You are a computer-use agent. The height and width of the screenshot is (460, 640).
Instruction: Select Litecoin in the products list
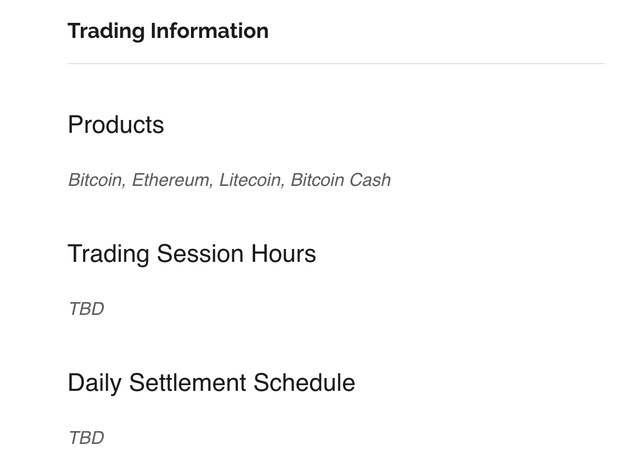tap(252, 180)
